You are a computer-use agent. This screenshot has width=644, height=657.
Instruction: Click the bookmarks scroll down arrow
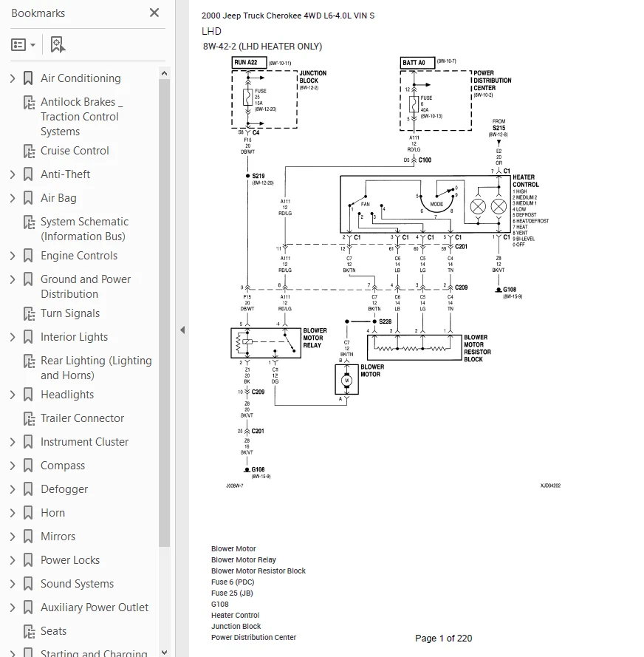[164, 652]
